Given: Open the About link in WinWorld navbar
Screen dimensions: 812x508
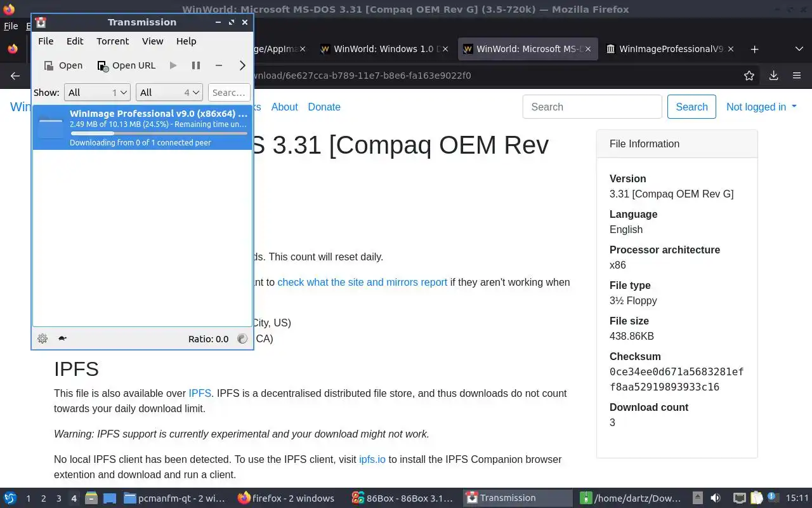Looking at the screenshot, I should (284, 107).
